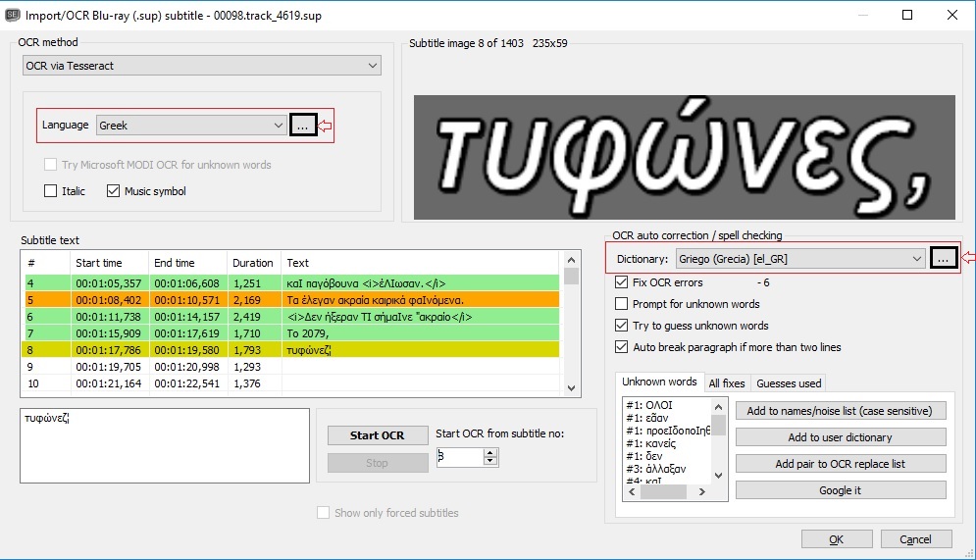Select subtitle row 4 in the list
976x560 pixels.
291,283
